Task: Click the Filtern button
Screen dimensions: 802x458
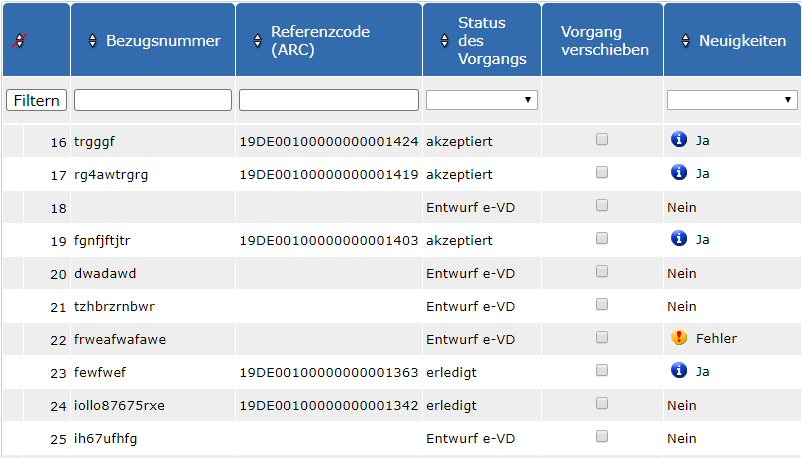Action: click(36, 100)
